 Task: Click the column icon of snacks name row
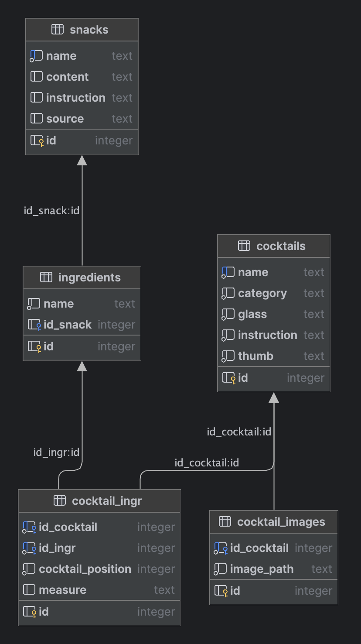[x=36, y=56]
